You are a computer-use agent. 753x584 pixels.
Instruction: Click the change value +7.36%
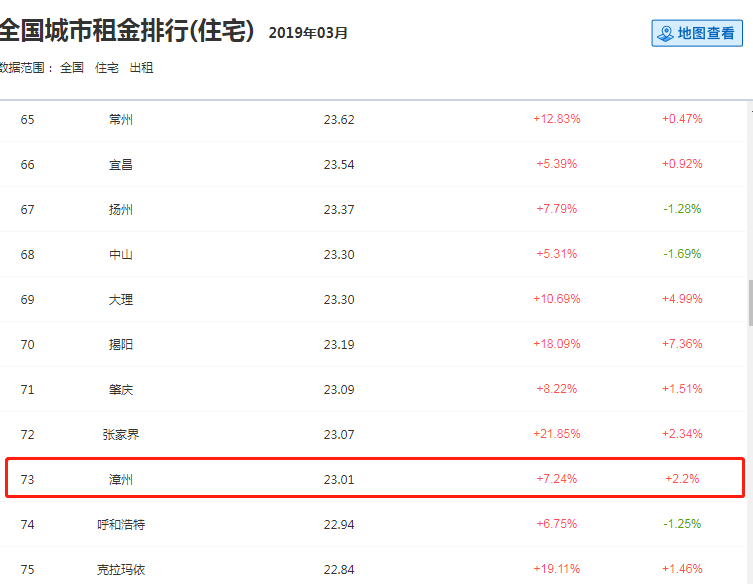682,344
